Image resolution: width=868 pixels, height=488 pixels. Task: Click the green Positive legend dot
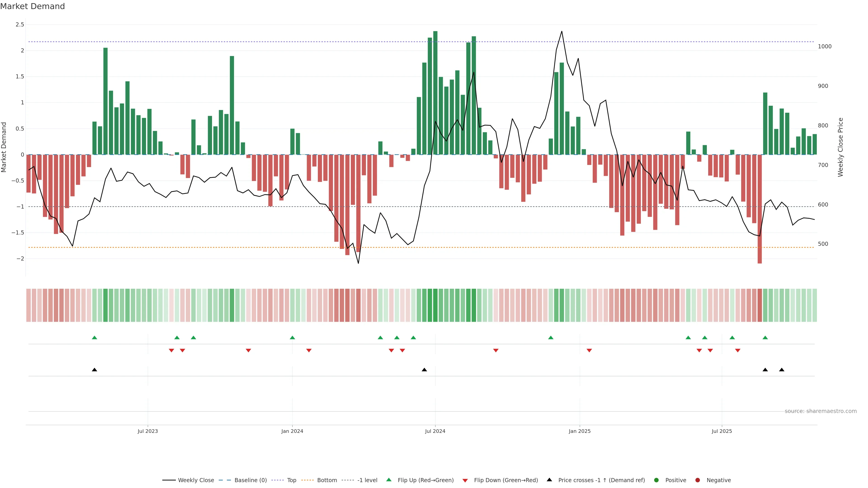pos(656,480)
